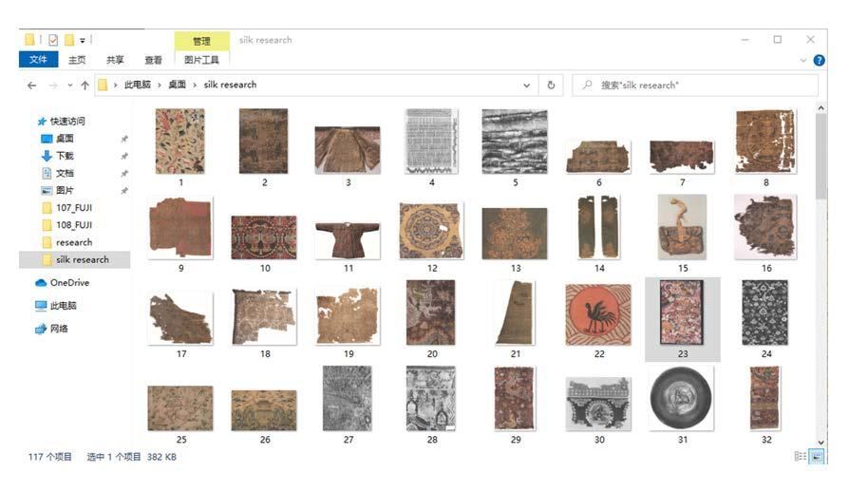Open OneDrive in navigation pane
The image size is (868, 492).
(69, 283)
